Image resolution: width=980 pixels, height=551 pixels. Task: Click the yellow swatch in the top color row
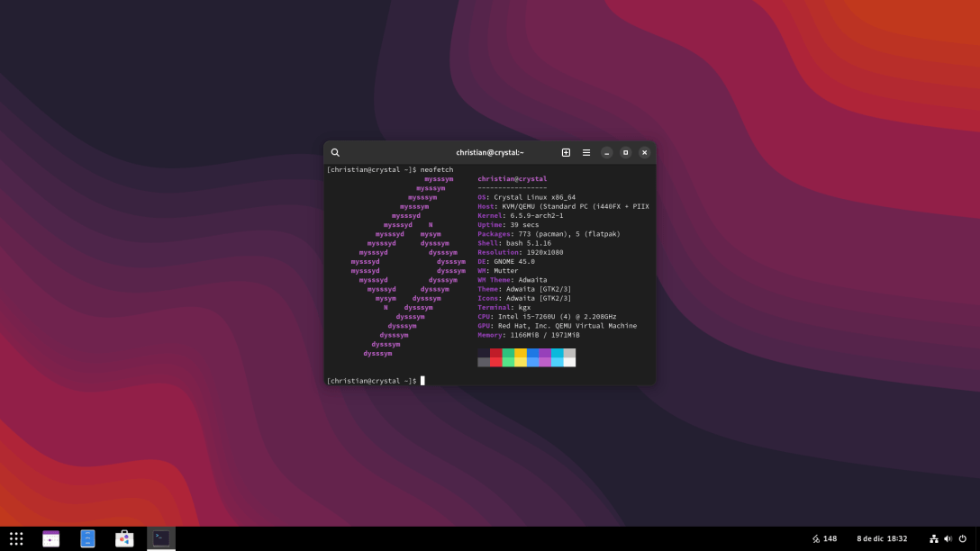(521, 353)
